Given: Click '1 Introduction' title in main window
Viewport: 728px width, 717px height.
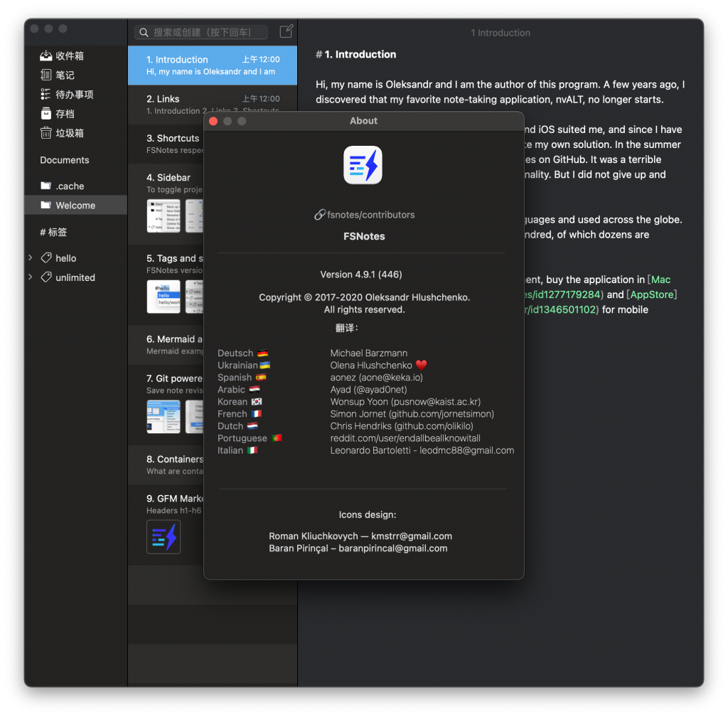Looking at the screenshot, I should [x=500, y=33].
